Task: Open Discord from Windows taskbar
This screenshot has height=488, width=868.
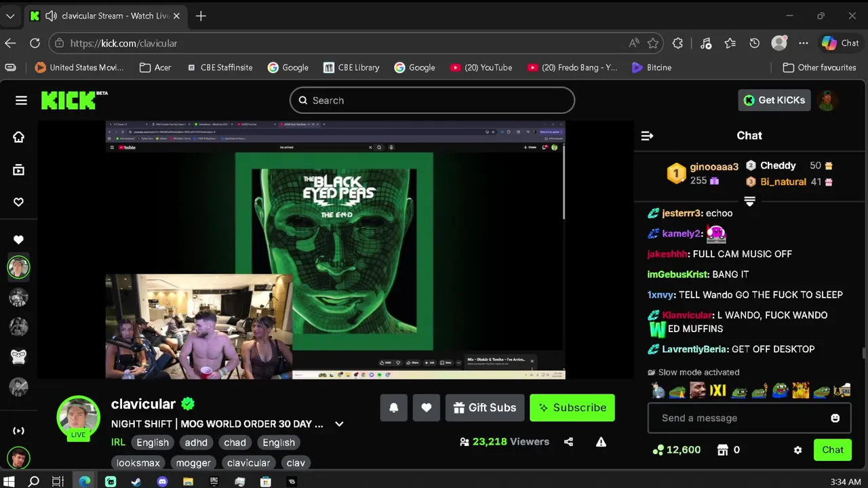Action: 162,482
